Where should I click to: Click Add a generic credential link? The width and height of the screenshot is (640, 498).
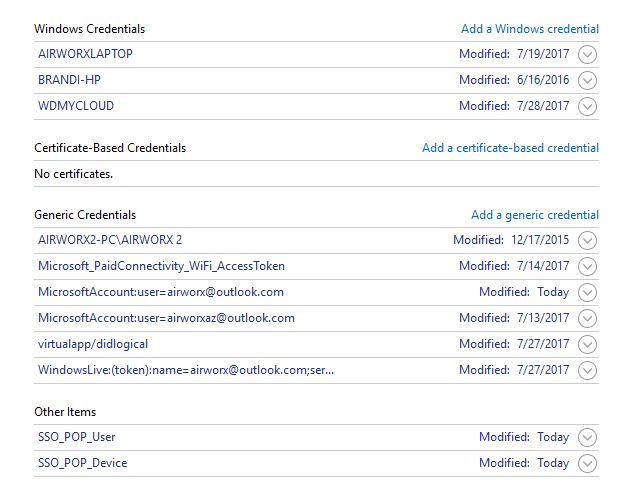tap(535, 215)
